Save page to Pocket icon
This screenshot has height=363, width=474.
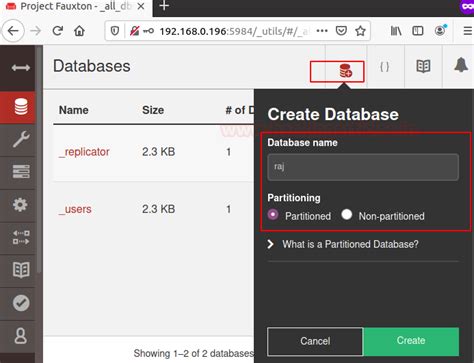coord(341,31)
